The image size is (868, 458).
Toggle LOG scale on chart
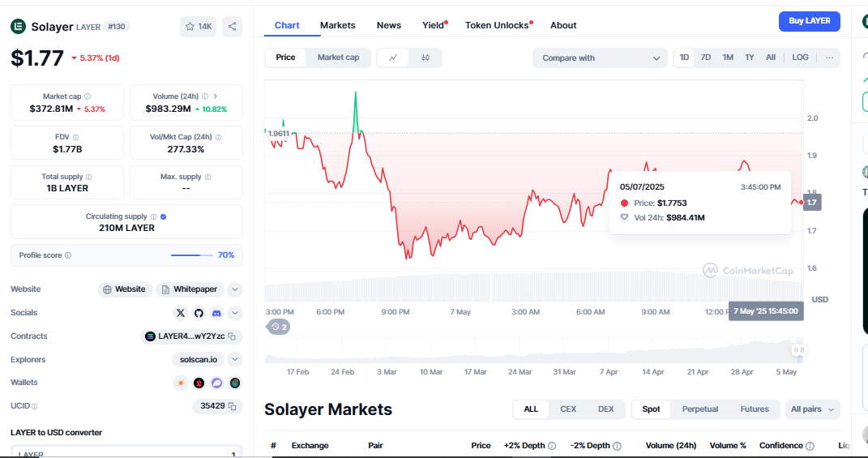801,58
